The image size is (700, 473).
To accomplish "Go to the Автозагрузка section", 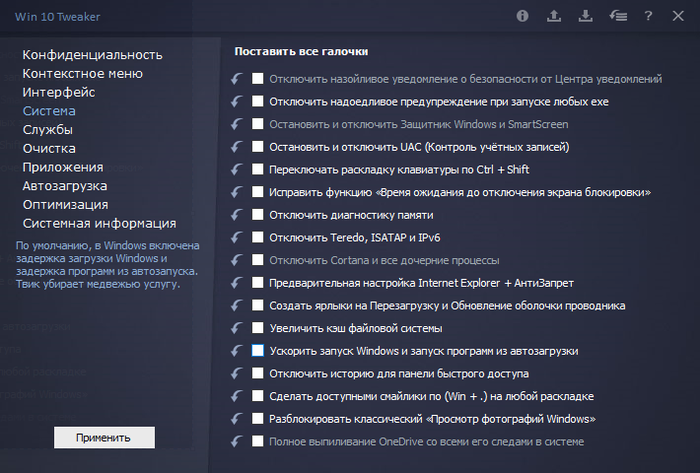I will click(x=65, y=185).
